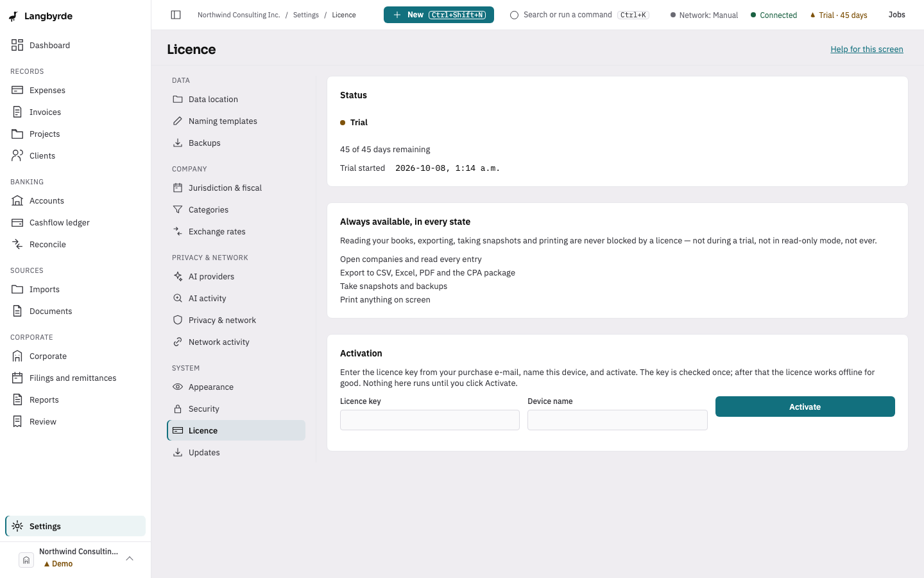The width and height of the screenshot is (924, 578).
Task: Click the Review bookmark icon
Action: coord(17,421)
